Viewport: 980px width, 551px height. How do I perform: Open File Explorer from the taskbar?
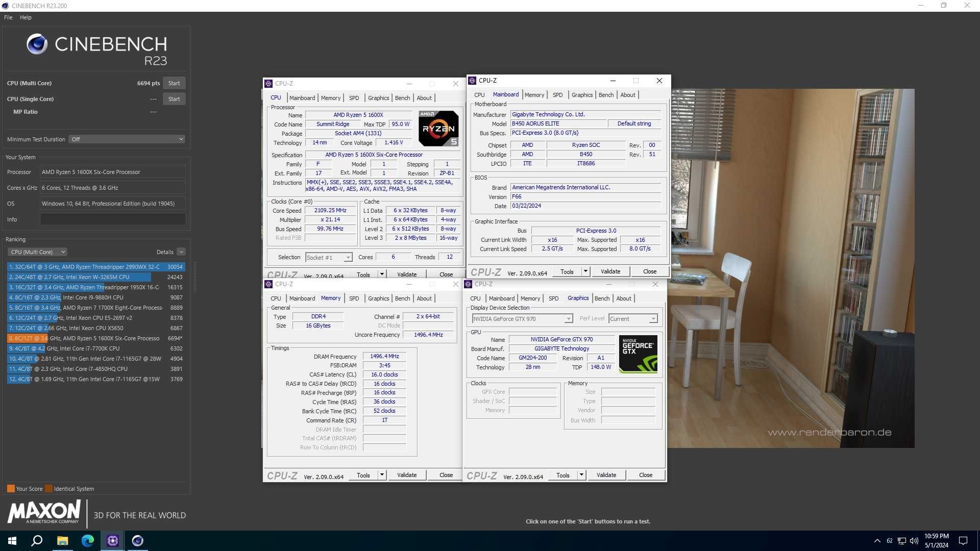62,541
